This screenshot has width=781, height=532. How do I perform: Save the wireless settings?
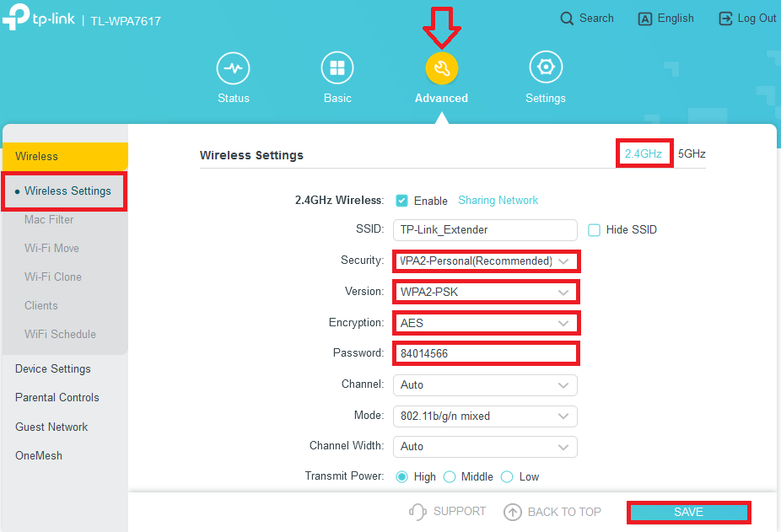(688, 513)
